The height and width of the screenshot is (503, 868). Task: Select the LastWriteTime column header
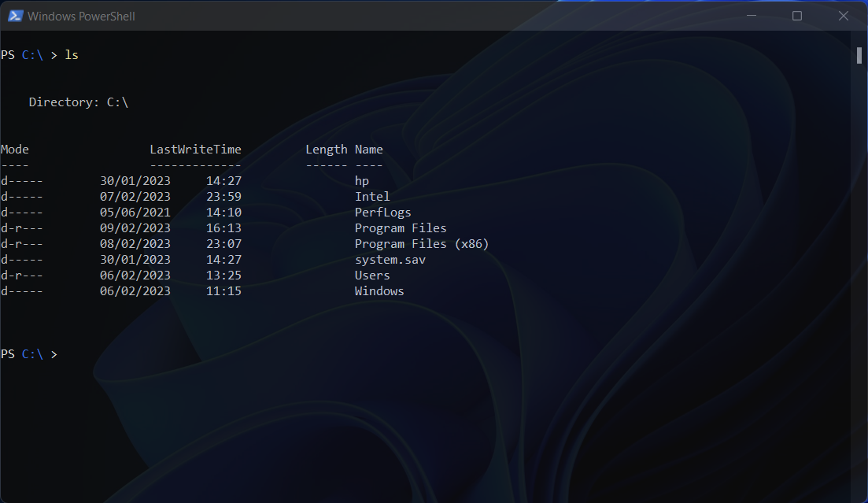tap(195, 149)
